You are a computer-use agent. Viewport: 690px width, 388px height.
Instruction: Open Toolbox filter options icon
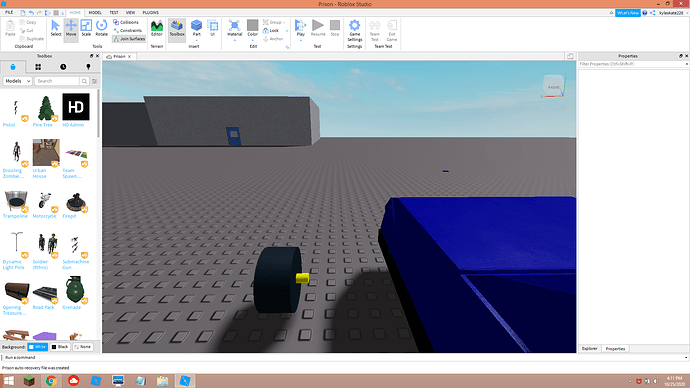click(x=95, y=81)
